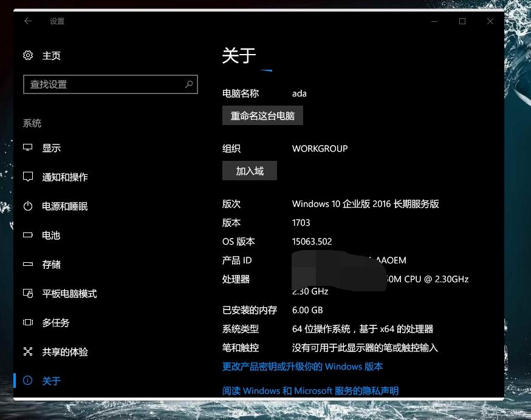Click the 关于 page heading
Viewport: 531px width, 420px height.
[x=239, y=55]
